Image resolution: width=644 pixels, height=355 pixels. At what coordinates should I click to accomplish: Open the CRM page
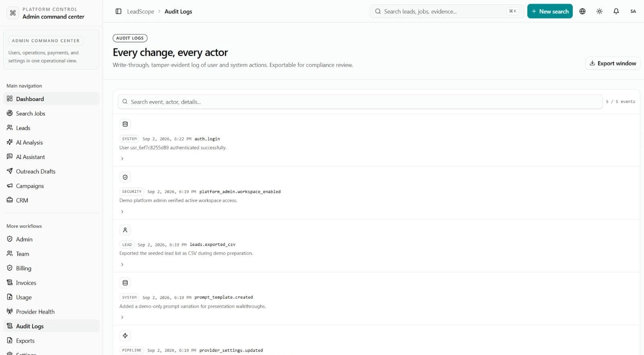point(51,200)
